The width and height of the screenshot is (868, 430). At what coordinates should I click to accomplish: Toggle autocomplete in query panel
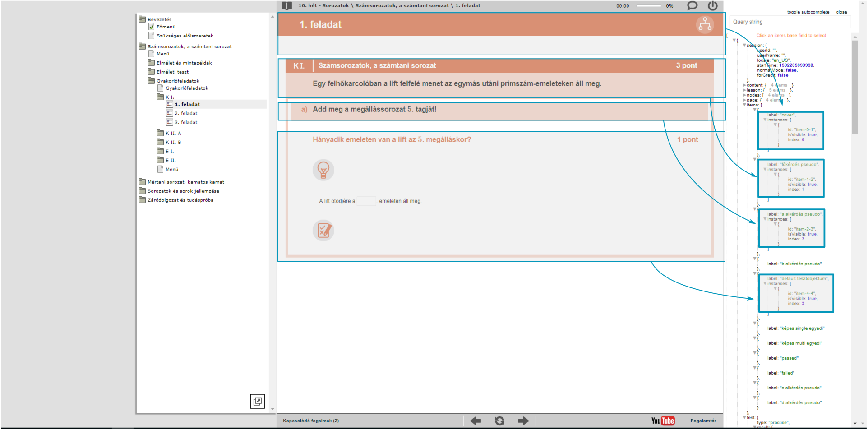808,12
